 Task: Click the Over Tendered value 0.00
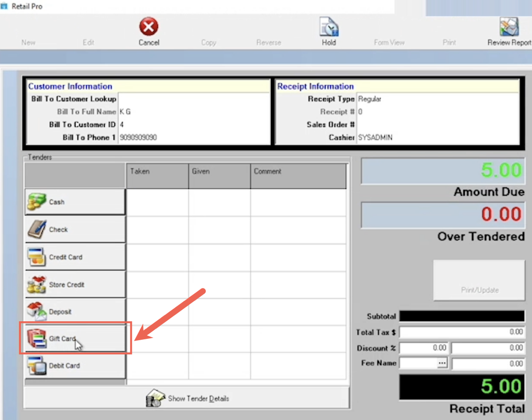[501, 214]
